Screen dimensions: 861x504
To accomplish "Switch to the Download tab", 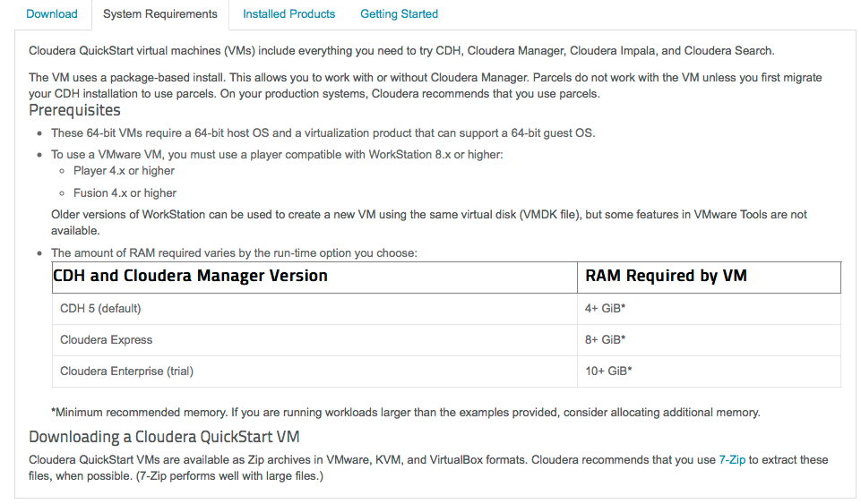I will click(x=52, y=14).
